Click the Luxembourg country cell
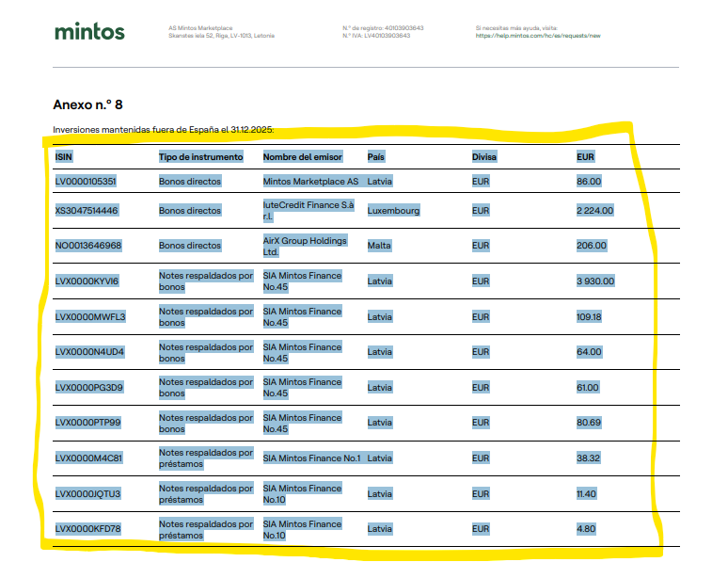This screenshot has width=728, height=562. pyautogui.click(x=393, y=211)
